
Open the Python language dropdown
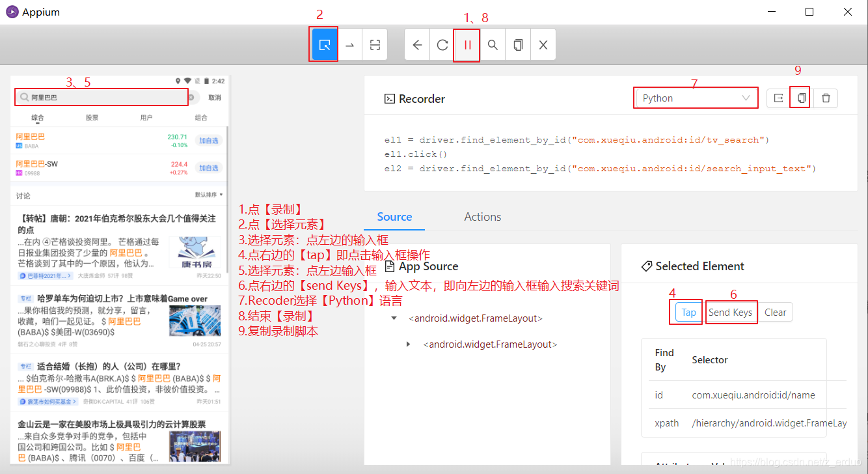pos(696,98)
